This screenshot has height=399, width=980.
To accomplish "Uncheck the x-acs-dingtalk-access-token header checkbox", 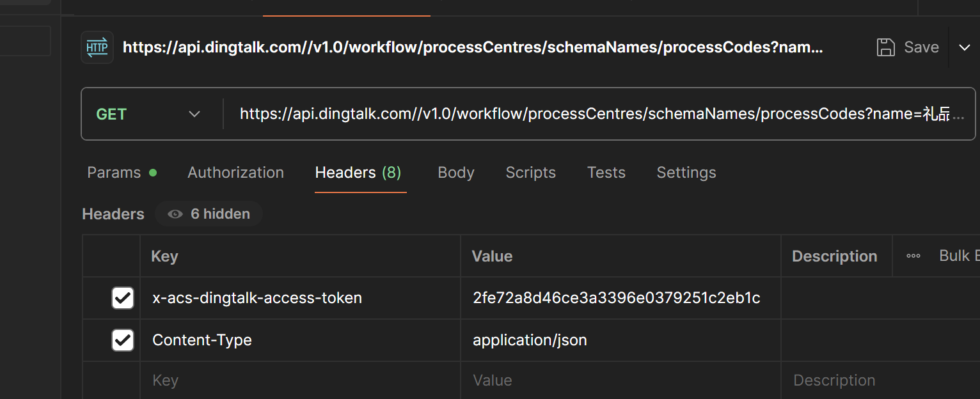I will (x=123, y=298).
